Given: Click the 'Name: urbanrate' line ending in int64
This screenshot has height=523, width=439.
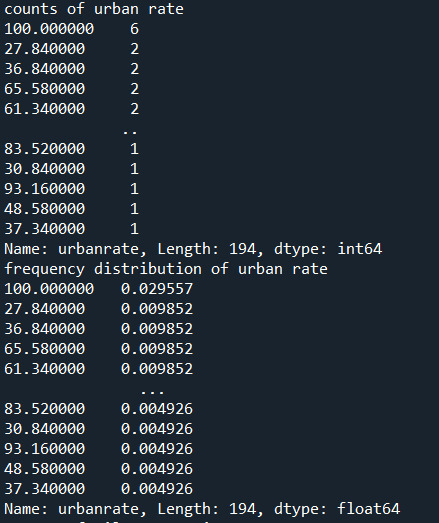Looking at the screenshot, I should point(193,249).
